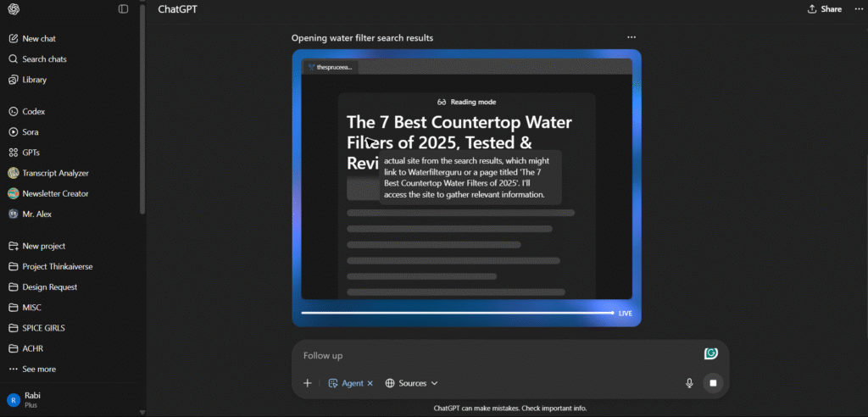Open GPTs in the sidebar
The height and width of the screenshot is (417, 868).
pyautogui.click(x=31, y=153)
